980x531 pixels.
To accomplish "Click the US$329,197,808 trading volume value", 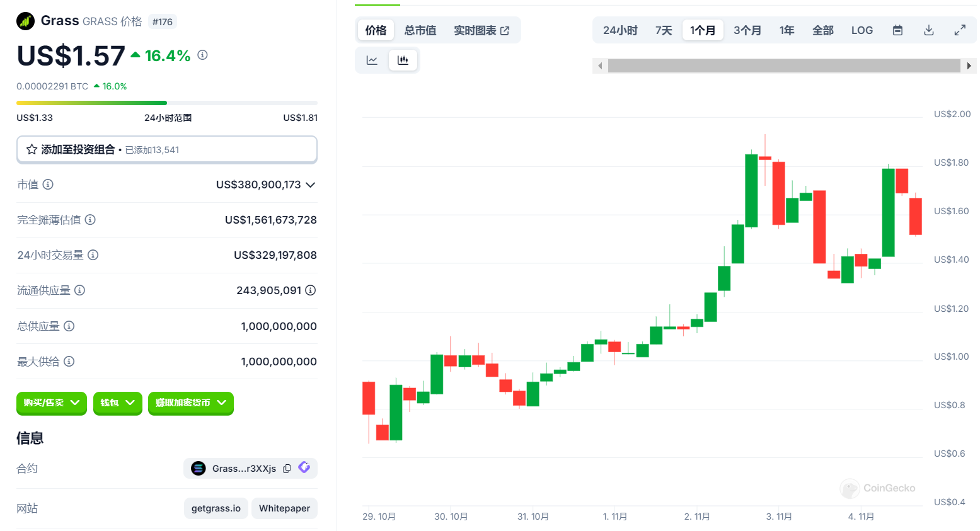I will [275, 255].
